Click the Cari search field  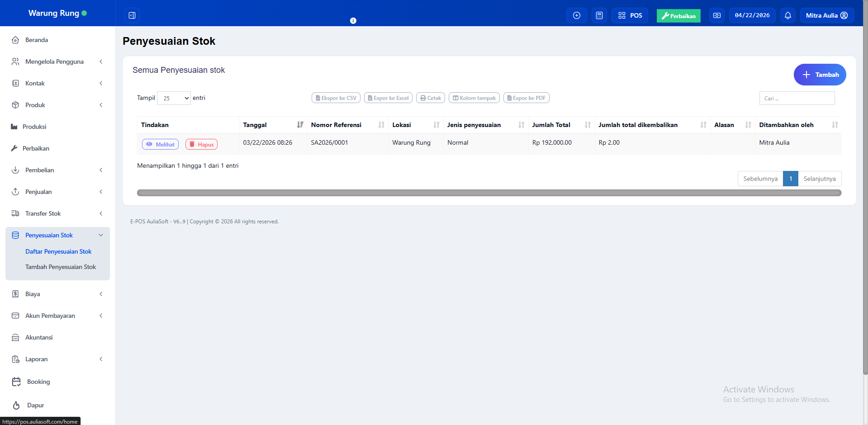click(797, 98)
